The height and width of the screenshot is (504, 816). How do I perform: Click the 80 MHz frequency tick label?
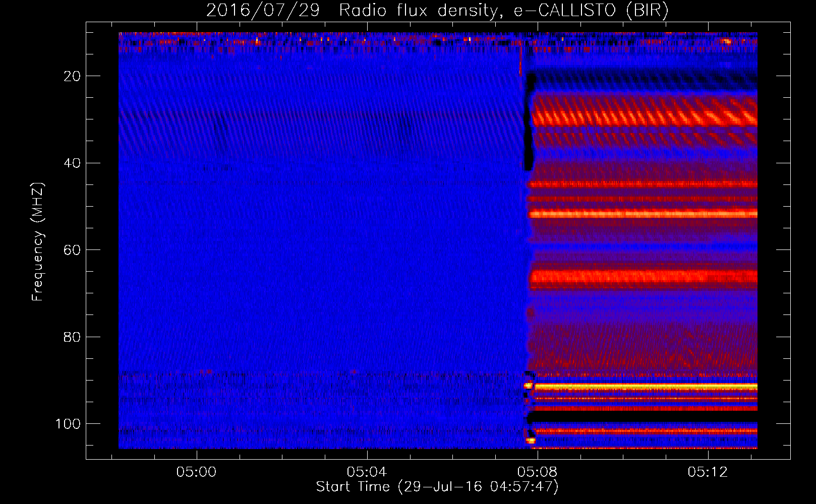(72, 337)
